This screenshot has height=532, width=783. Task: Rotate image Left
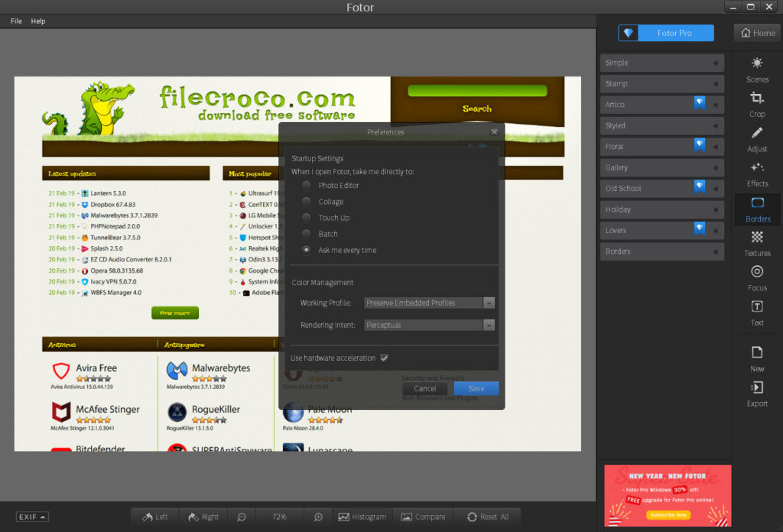154,517
